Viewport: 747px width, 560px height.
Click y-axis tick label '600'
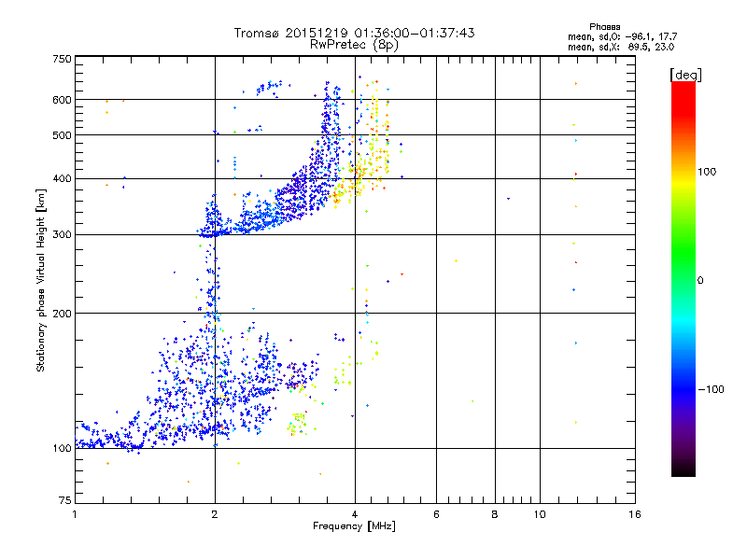pyautogui.click(x=63, y=100)
